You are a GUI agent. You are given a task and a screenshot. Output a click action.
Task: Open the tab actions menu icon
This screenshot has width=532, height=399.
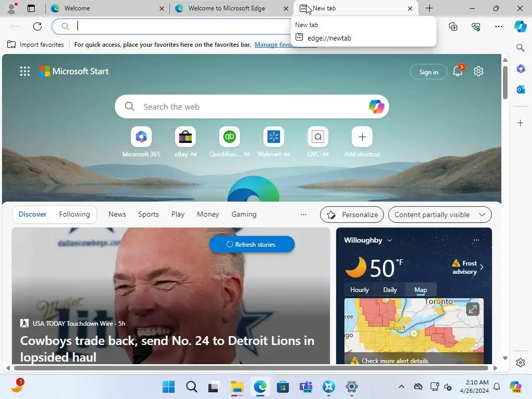point(31,8)
